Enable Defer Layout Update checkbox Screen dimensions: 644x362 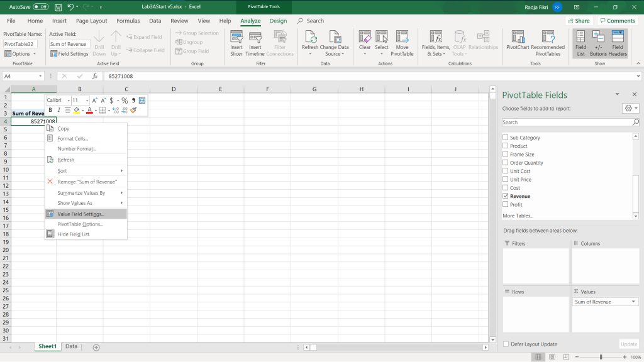(x=506, y=344)
